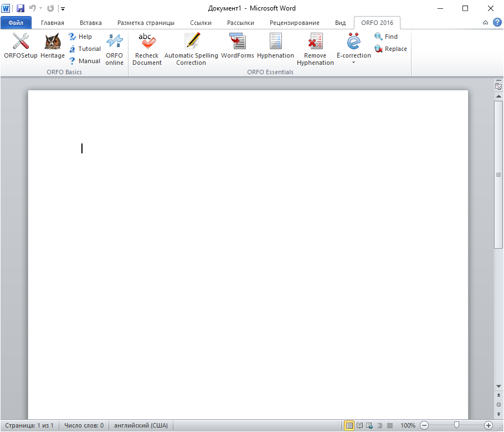Open ORFO Help
Screen dimensions: 504x432
coord(80,37)
